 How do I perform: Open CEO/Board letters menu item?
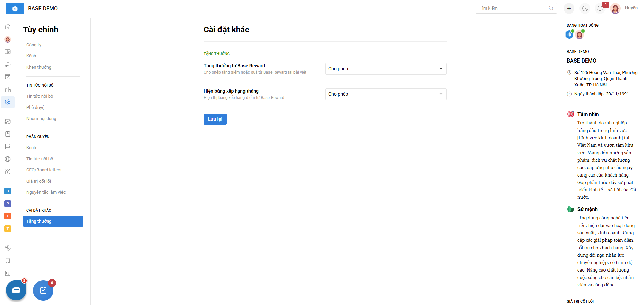click(x=44, y=170)
